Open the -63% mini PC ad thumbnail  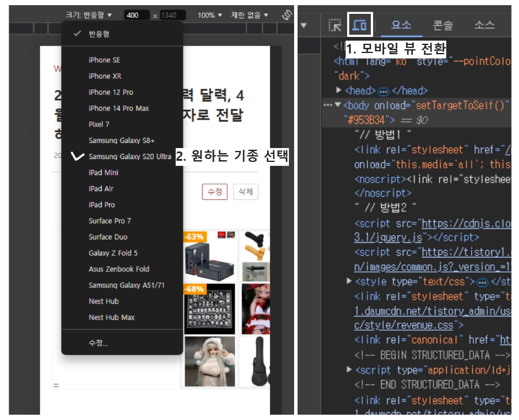coord(209,256)
